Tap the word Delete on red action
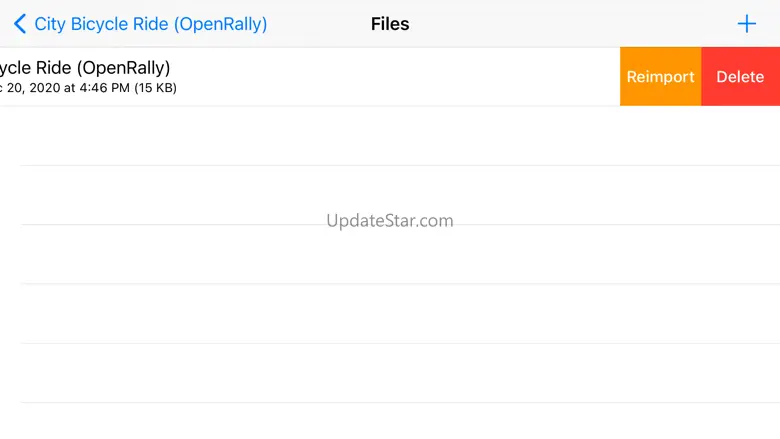This screenshot has width=780, height=439. coord(740,77)
